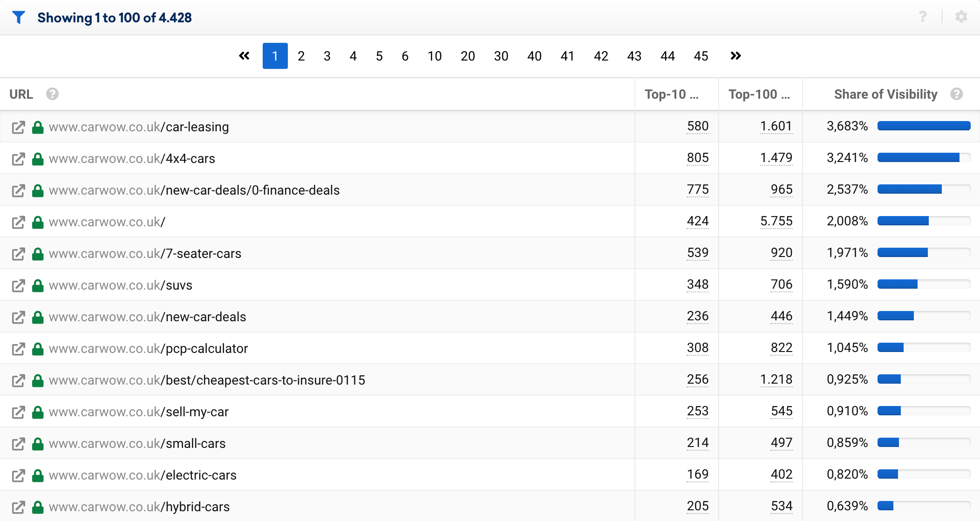Go to first page double-left arrow

(244, 56)
